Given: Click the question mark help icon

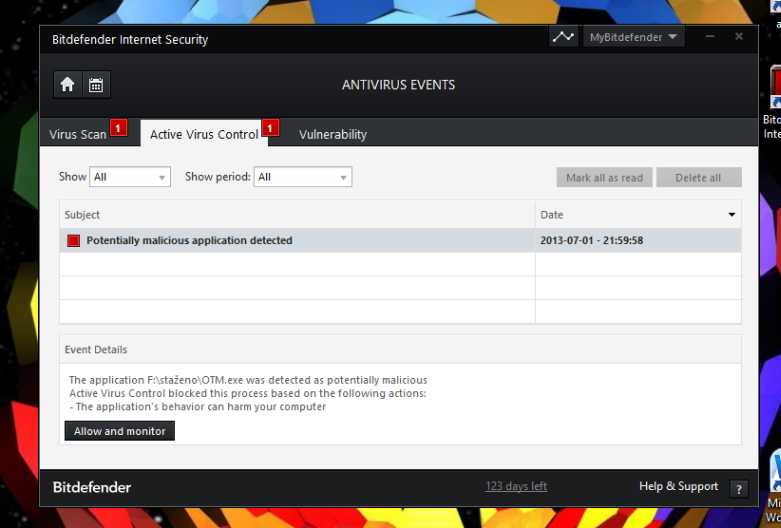Looking at the screenshot, I should pyautogui.click(x=739, y=489).
